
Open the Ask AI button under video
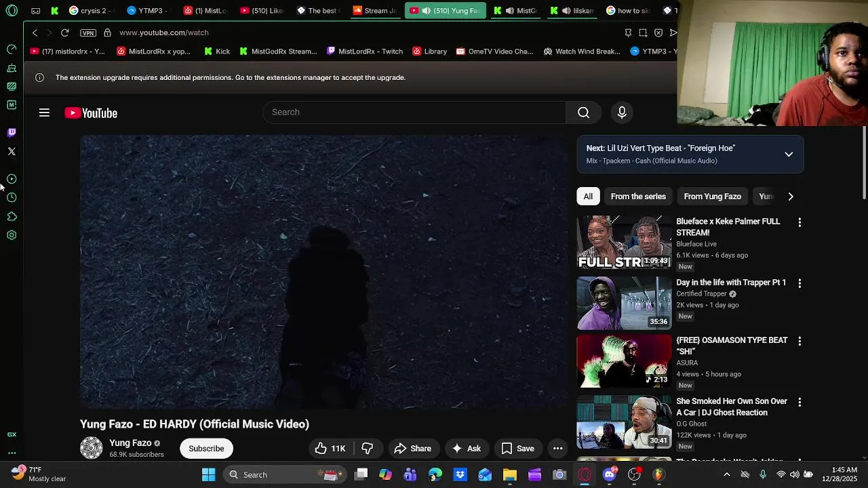coord(466,448)
